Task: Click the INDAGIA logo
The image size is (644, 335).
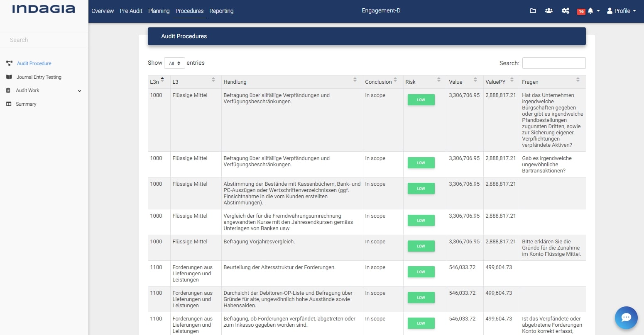Action: point(44,9)
